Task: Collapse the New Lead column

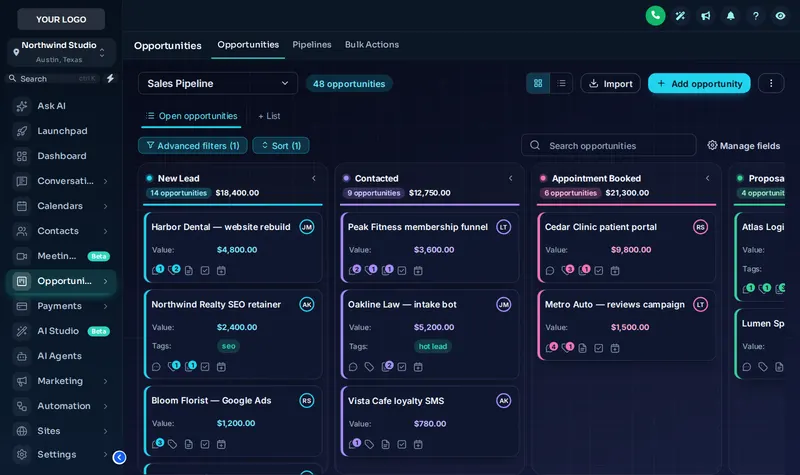Action: (x=314, y=178)
